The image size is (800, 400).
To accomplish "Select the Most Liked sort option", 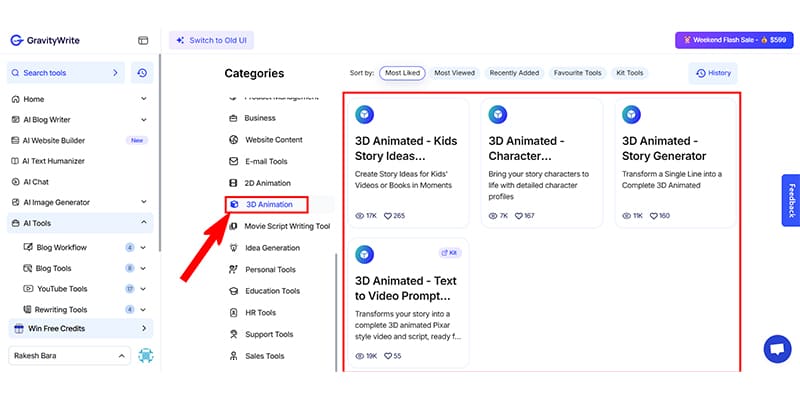I will point(402,73).
